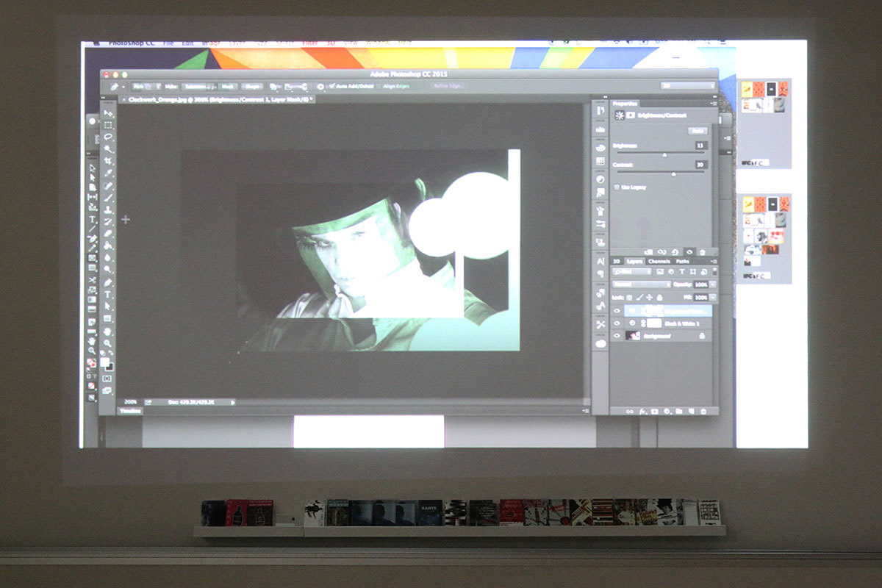Select the Clone Stamp tool
This screenshot has width=882, height=588.
tap(108, 209)
